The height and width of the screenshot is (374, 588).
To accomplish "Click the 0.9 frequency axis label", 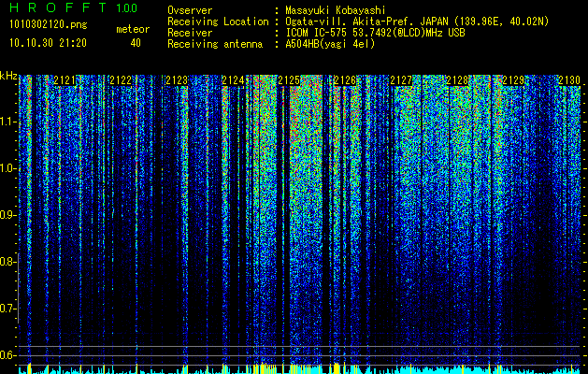I will pos(8,215).
